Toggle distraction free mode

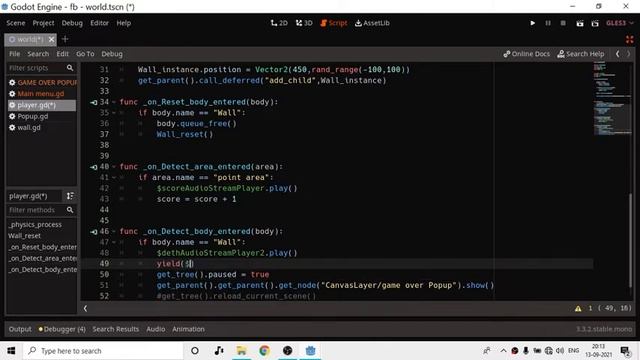coord(629,40)
